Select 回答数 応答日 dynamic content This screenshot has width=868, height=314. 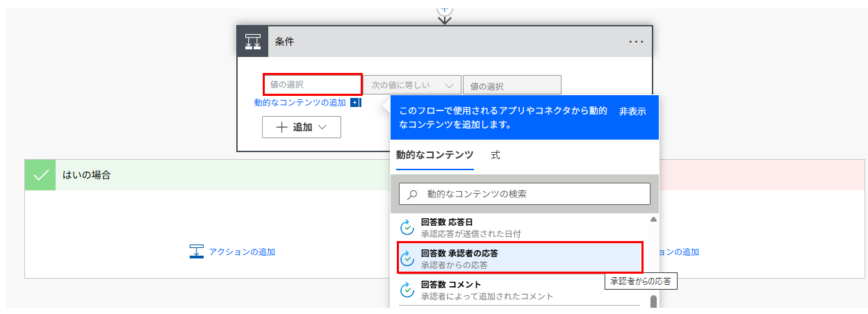tap(520, 227)
